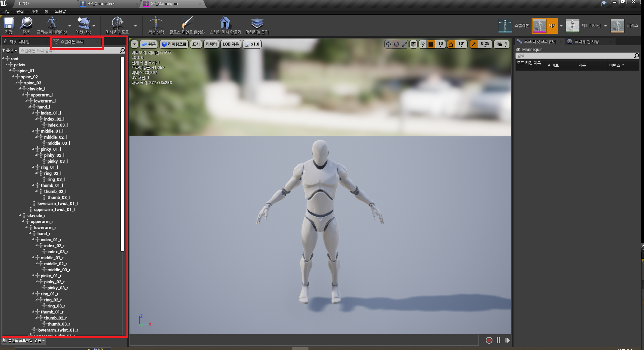
Task: Open Reimport Mesh dropdown arrow
Action: (135, 25)
